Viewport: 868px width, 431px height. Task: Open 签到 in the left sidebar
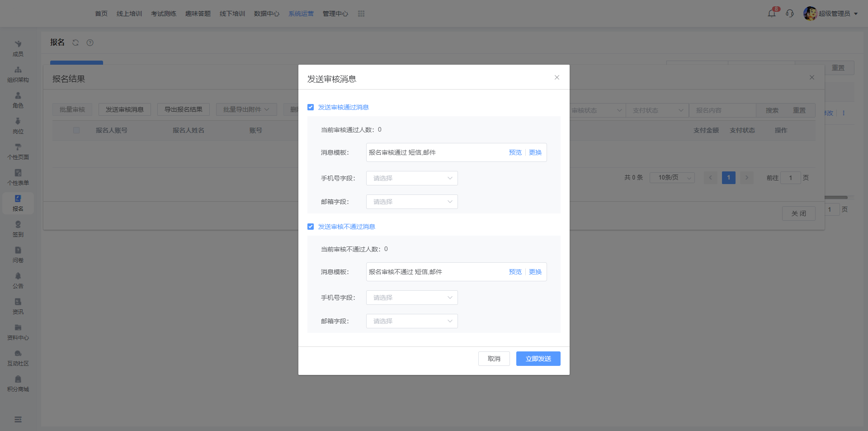(x=18, y=229)
